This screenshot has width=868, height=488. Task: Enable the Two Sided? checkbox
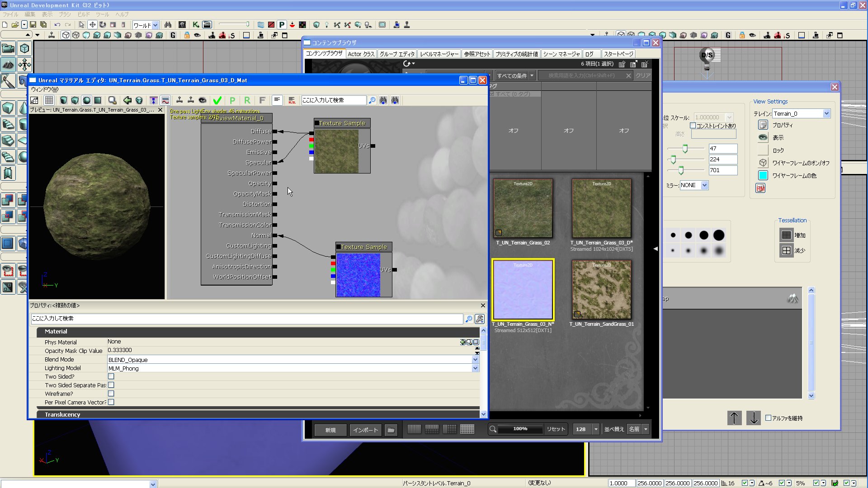pos(111,376)
